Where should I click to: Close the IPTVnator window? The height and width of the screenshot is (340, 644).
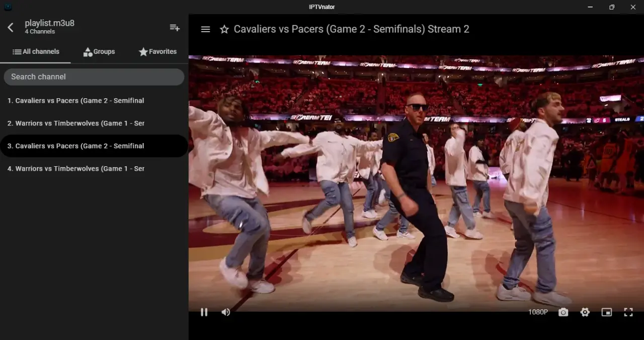pyautogui.click(x=633, y=7)
